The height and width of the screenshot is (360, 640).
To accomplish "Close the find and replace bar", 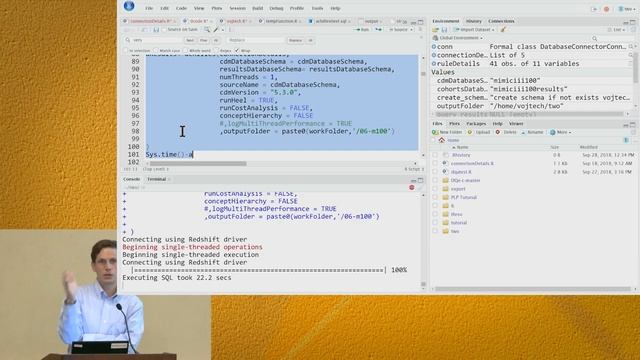I will 421,37.
